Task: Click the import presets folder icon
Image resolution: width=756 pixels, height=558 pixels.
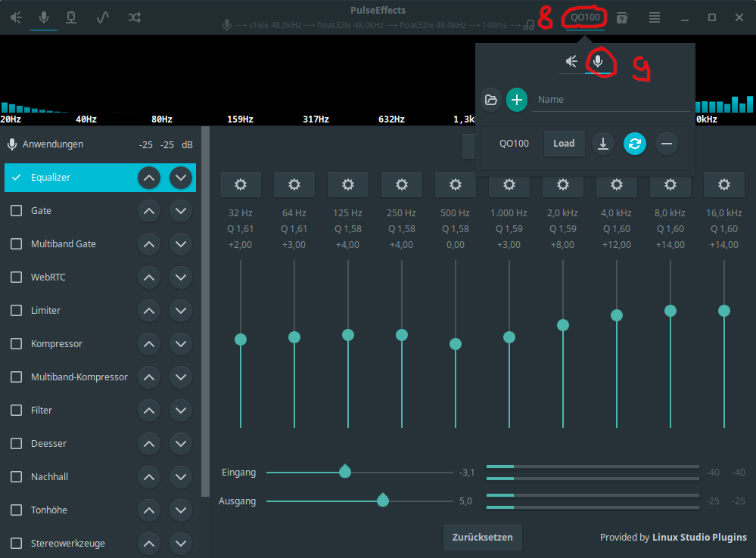Action: (490, 100)
